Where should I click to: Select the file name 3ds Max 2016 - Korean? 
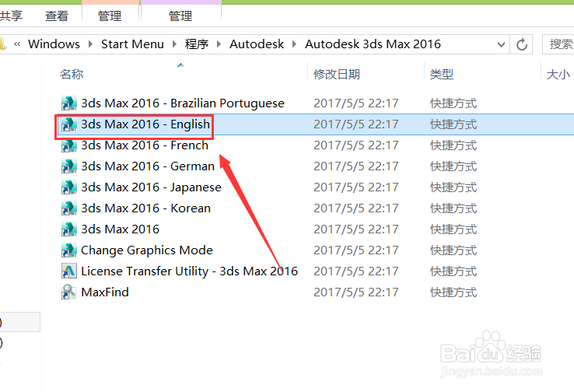[x=145, y=208]
